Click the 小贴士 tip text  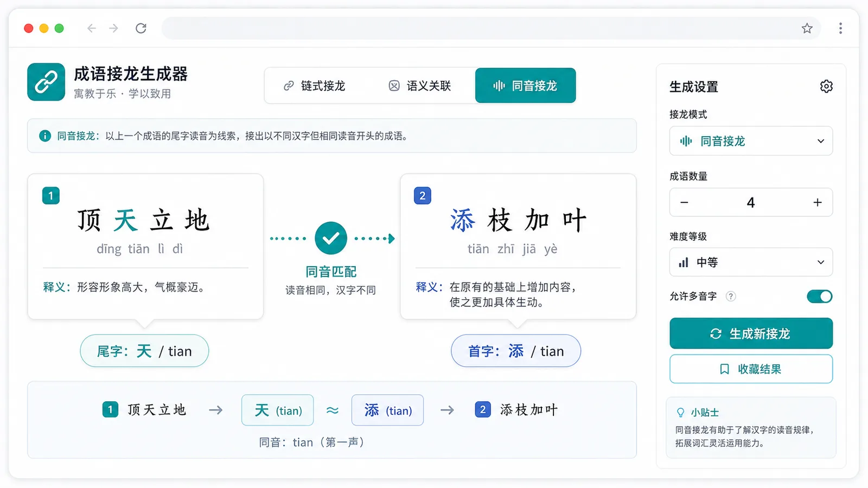tap(744, 436)
